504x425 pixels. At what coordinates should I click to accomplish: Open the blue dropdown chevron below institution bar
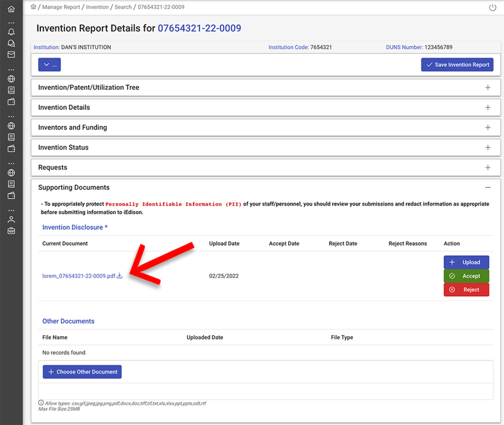pos(49,65)
